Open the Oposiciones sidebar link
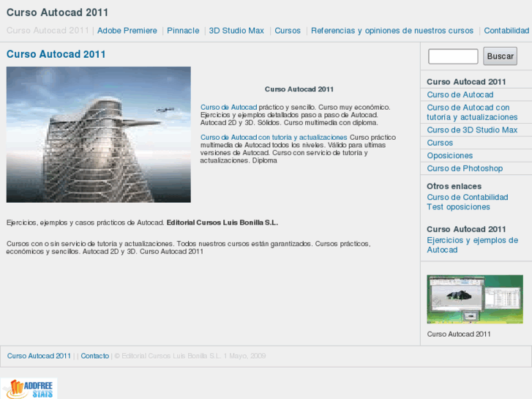This screenshot has width=532, height=399. point(450,155)
